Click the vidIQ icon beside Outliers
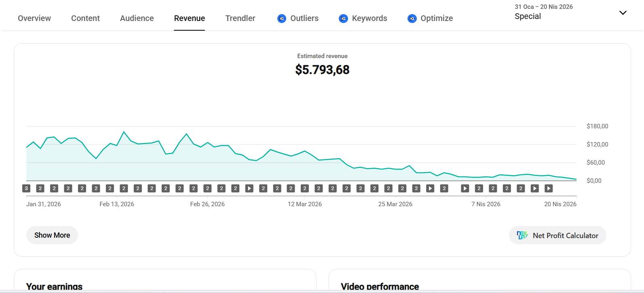The width and height of the screenshot is (644, 293). pyautogui.click(x=282, y=19)
